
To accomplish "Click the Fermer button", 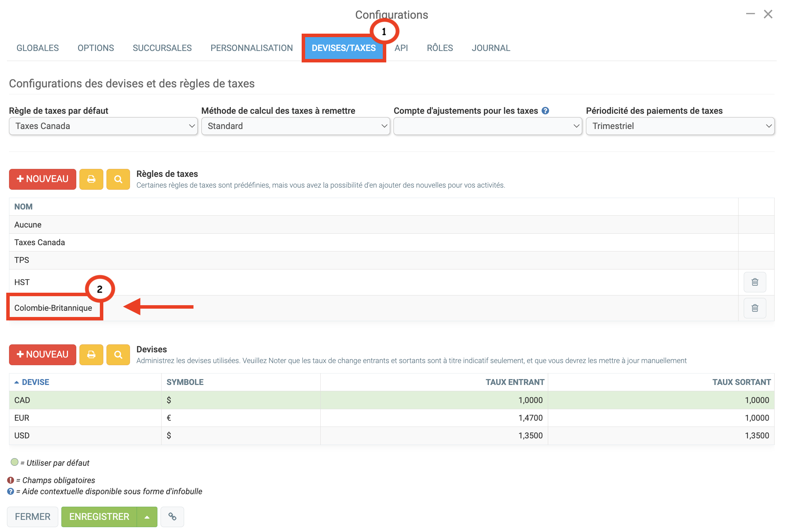I will tap(33, 517).
